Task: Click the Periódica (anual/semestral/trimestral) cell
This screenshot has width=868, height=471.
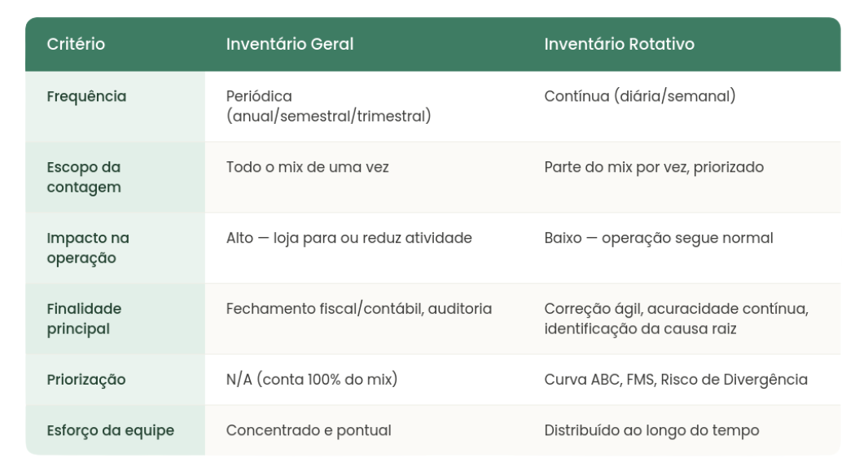Action: tap(328, 107)
